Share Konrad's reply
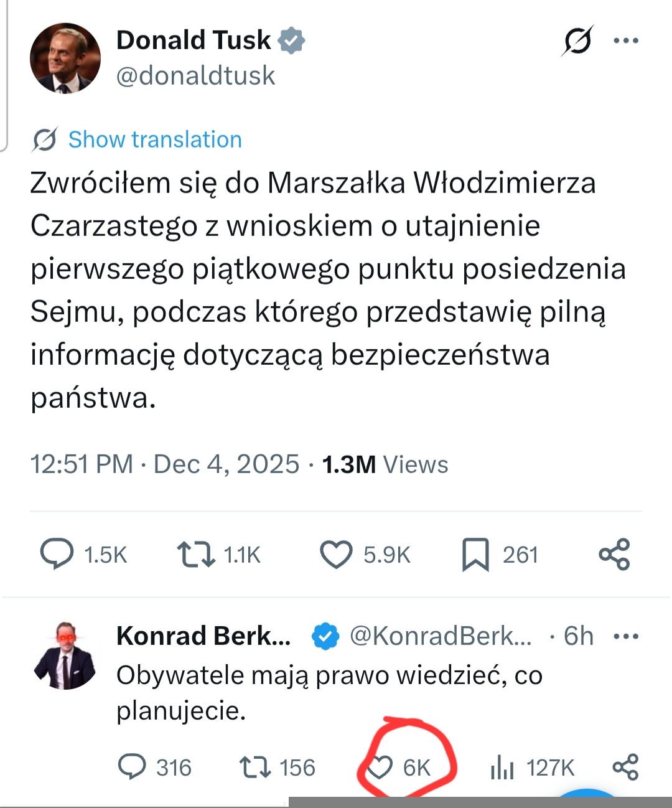 click(625, 767)
